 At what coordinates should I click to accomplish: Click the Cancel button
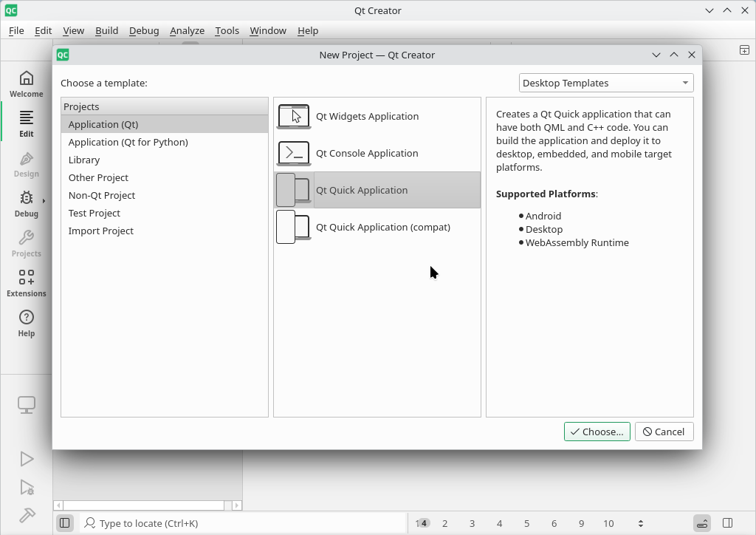664,432
